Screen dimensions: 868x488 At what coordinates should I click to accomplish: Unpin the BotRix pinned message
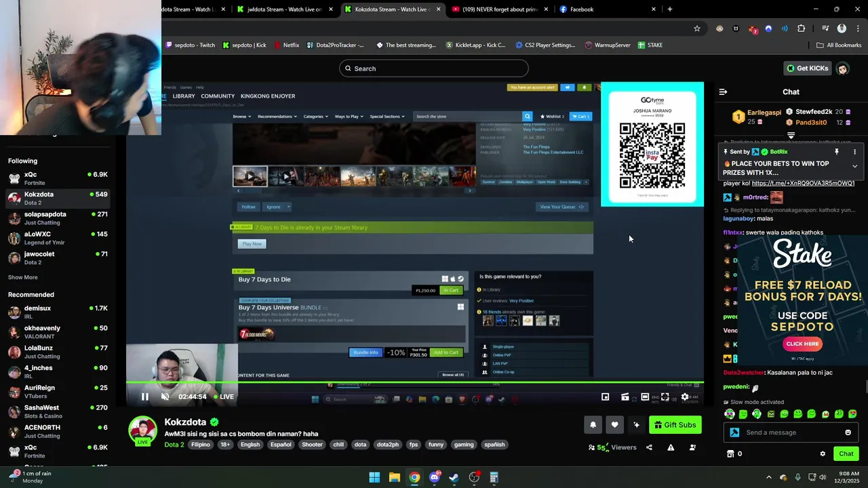click(837, 152)
